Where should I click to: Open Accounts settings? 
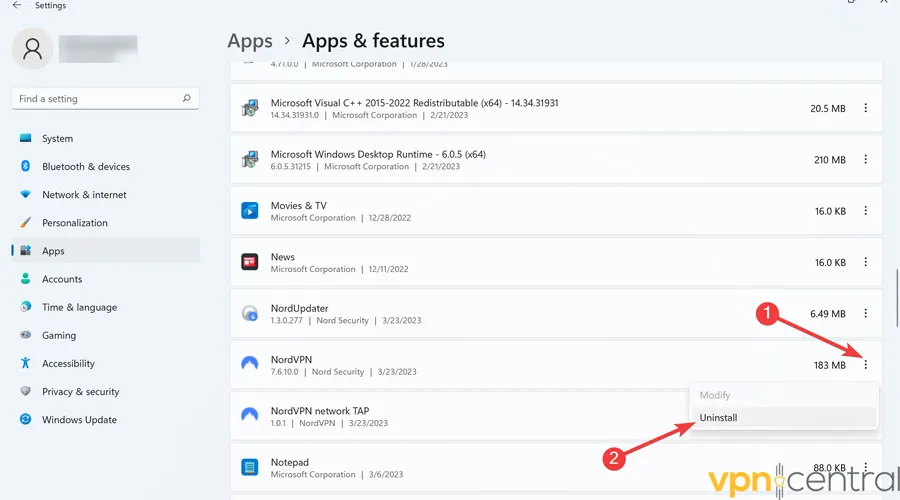[106, 279]
